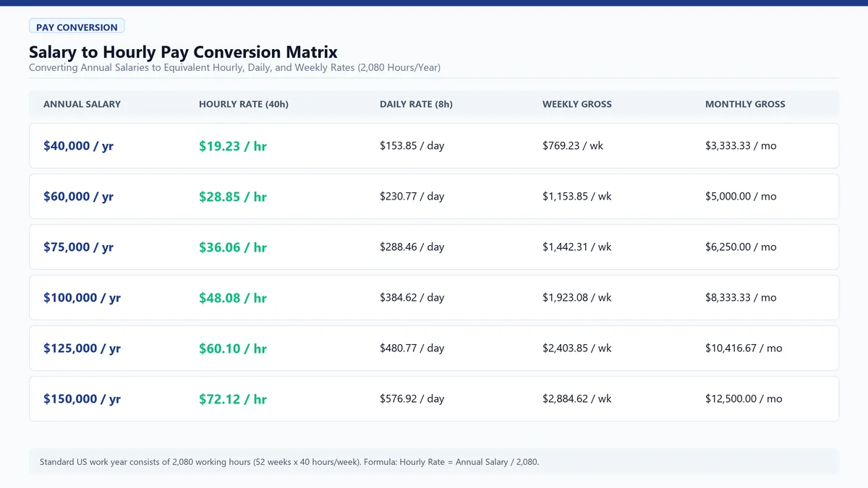This screenshot has height=488, width=868.
Task: Select the $28.85 / hr rate
Action: pos(233,197)
